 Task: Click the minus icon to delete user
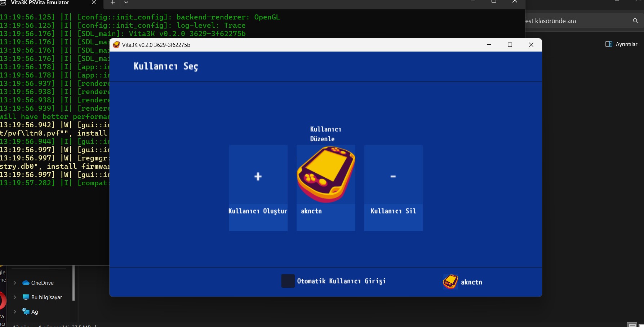[x=393, y=176]
